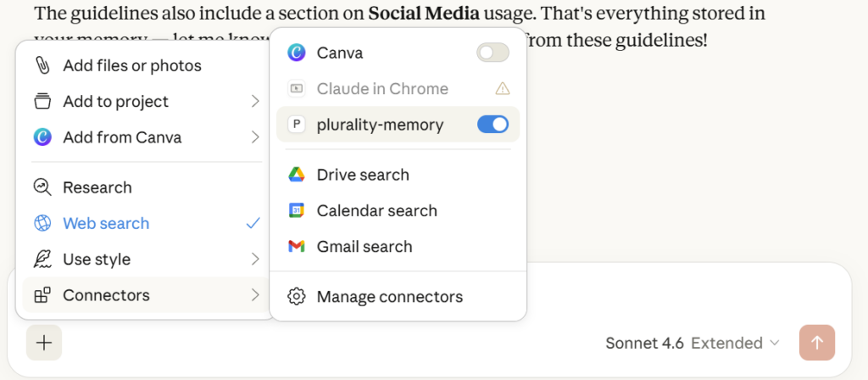The image size is (868, 380).
Task: Click the Manage connectors gear icon
Action: click(x=296, y=297)
